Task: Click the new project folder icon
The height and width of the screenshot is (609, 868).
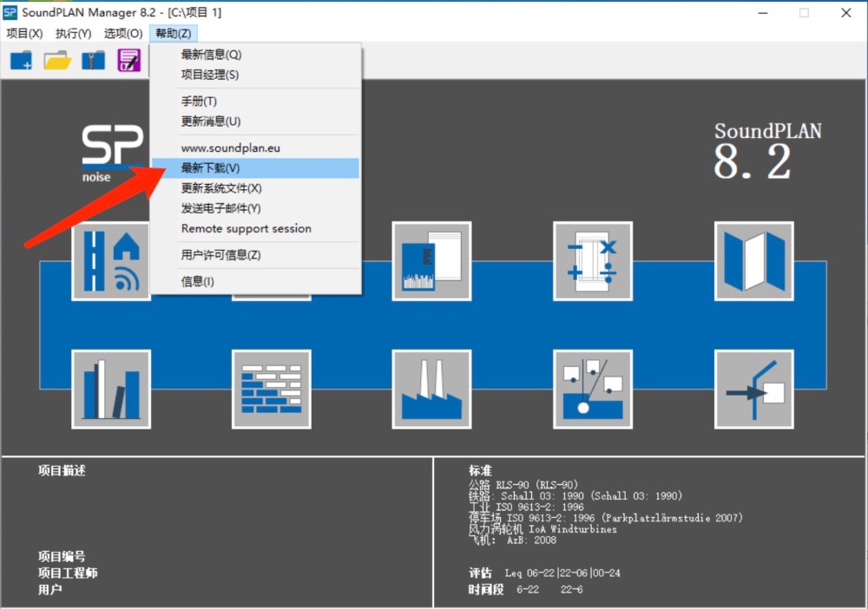Action: click(21, 60)
